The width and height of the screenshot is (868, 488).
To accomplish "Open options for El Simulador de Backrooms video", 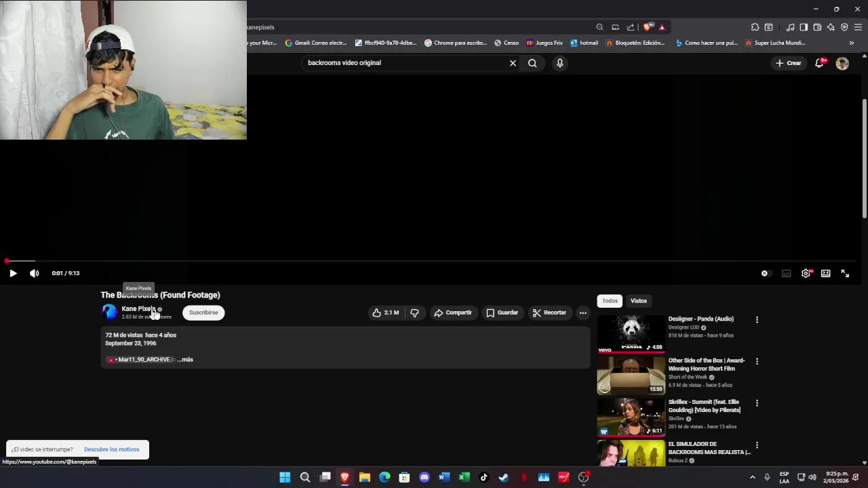I will click(757, 445).
